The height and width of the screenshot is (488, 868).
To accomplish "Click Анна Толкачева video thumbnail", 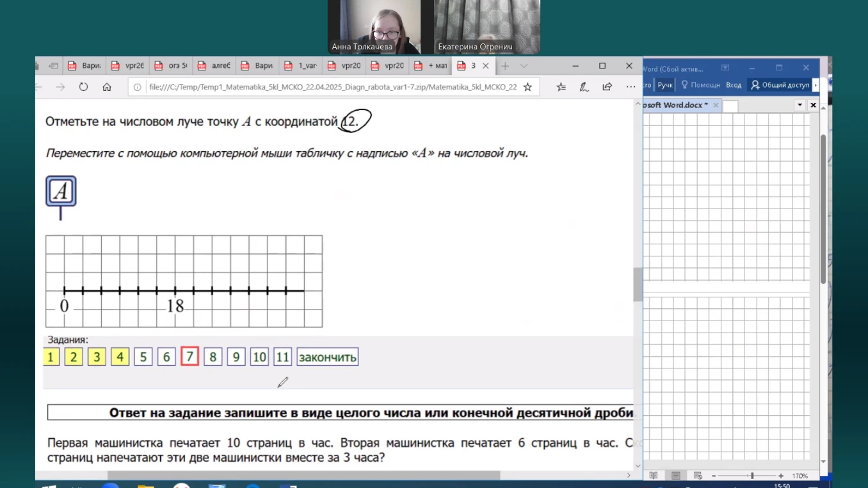I will point(374,27).
